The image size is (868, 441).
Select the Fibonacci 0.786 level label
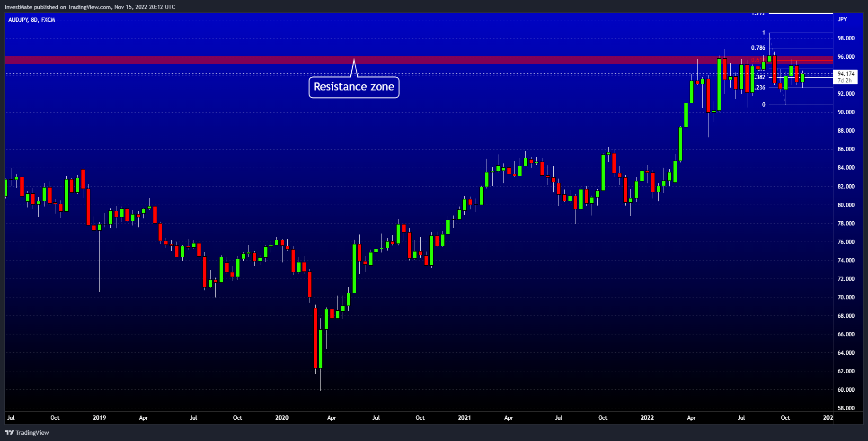pos(758,48)
